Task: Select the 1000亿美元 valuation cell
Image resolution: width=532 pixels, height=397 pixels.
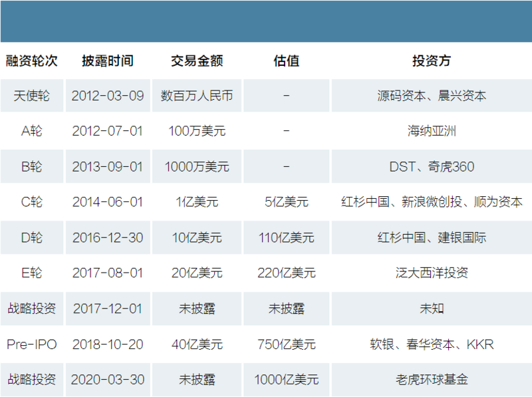Action: click(x=286, y=380)
